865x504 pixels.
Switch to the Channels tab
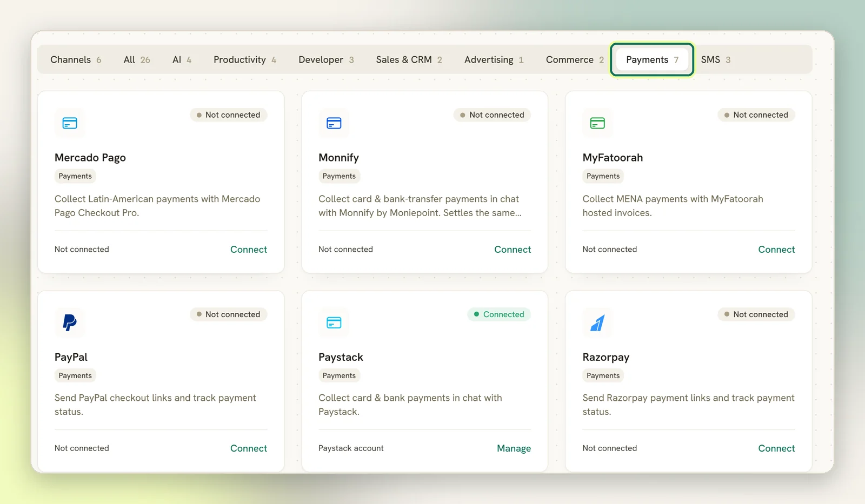click(76, 59)
